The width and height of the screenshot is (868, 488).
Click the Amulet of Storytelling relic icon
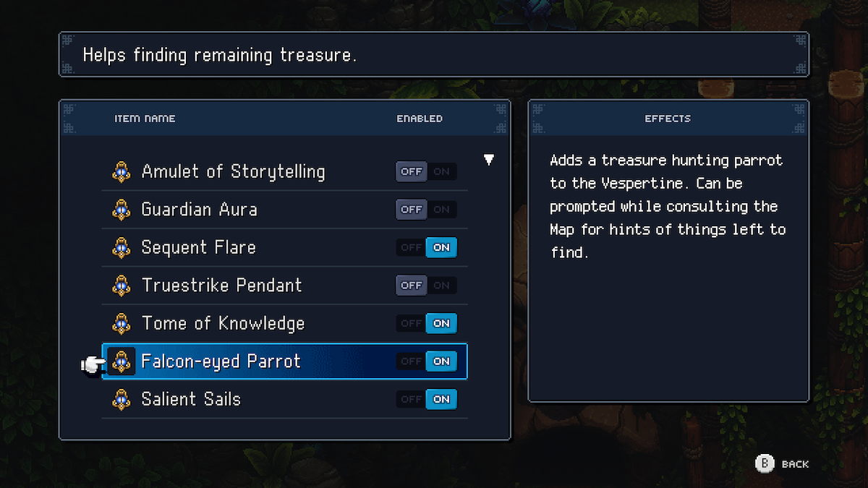pyautogui.click(x=122, y=172)
